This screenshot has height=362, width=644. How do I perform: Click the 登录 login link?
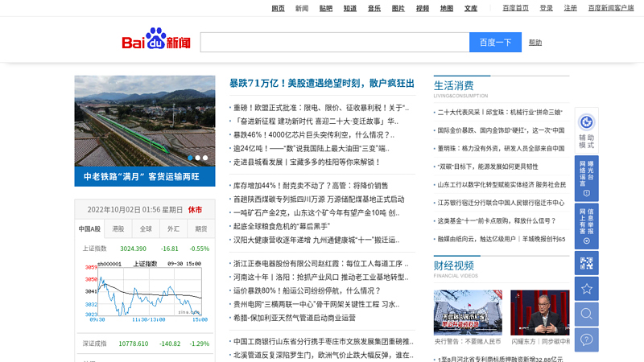[x=547, y=8]
